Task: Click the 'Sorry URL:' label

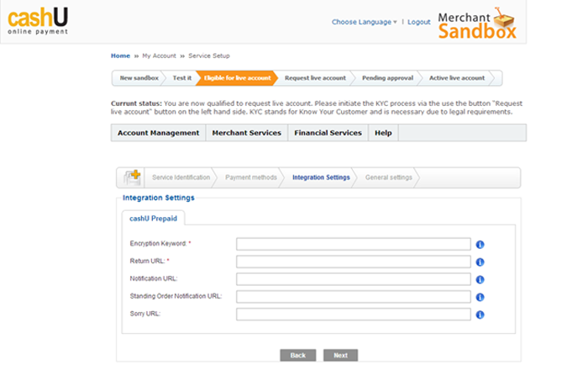Action: [x=144, y=314]
